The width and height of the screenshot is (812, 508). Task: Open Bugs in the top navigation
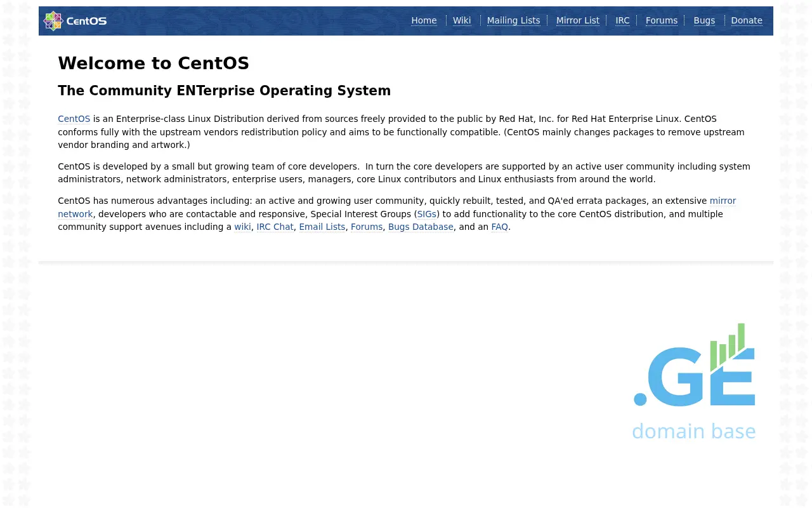pyautogui.click(x=704, y=20)
